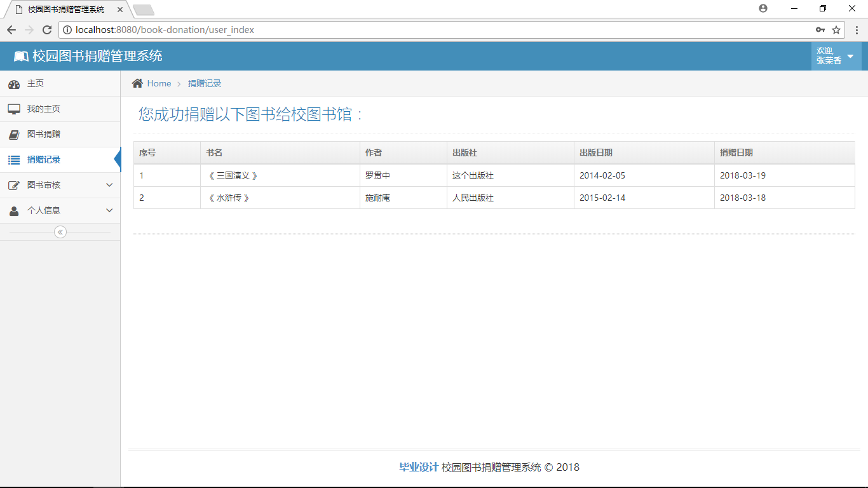
Task: Go to 主页 in the sidebar
Action: (x=36, y=84)
